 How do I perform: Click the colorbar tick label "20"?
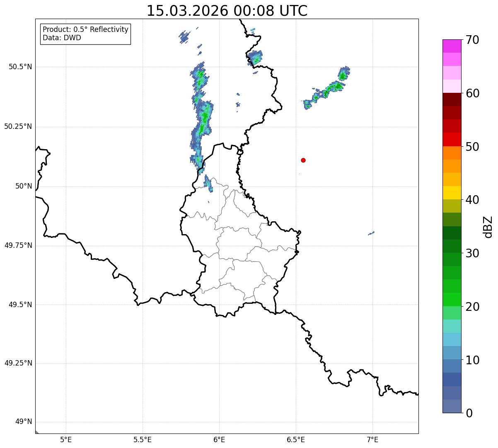(x=472, y=307)
